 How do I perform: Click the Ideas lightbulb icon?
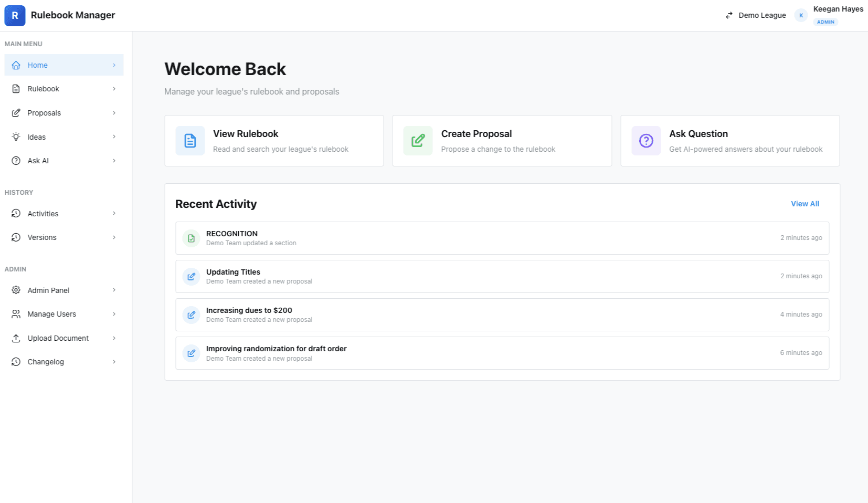(x=16, y=137)
